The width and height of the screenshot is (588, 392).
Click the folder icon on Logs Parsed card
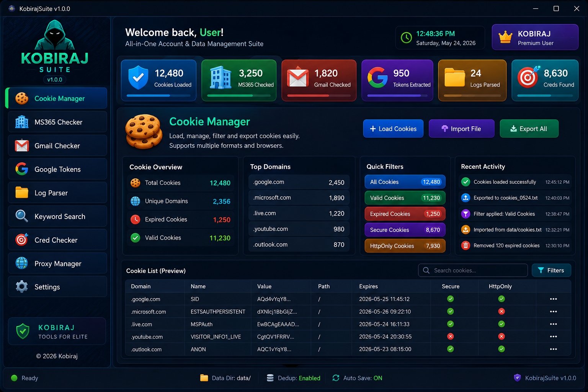(454, 77)
